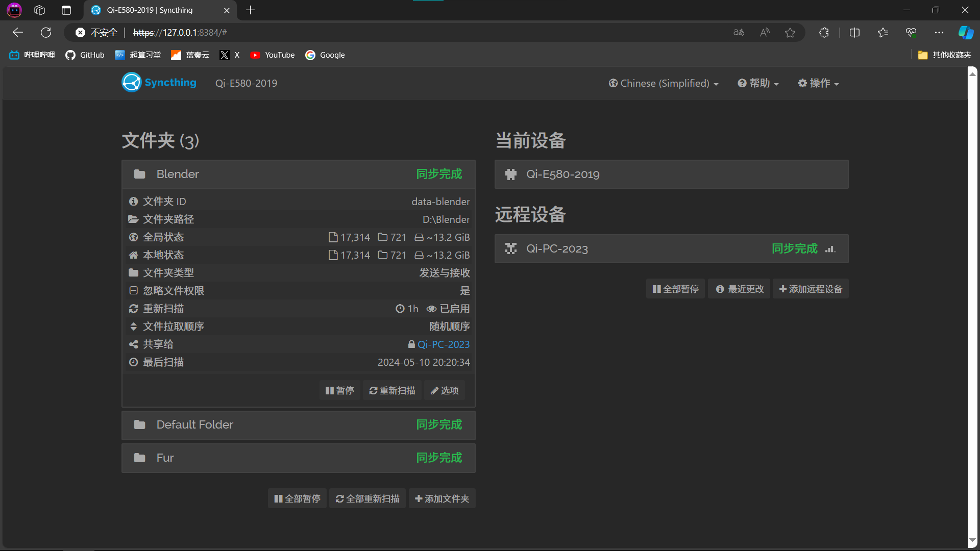This screenshot has width=980, height=551.
Task: Click the home icon beside 本地状态
Action: click(x=133, y=255)
